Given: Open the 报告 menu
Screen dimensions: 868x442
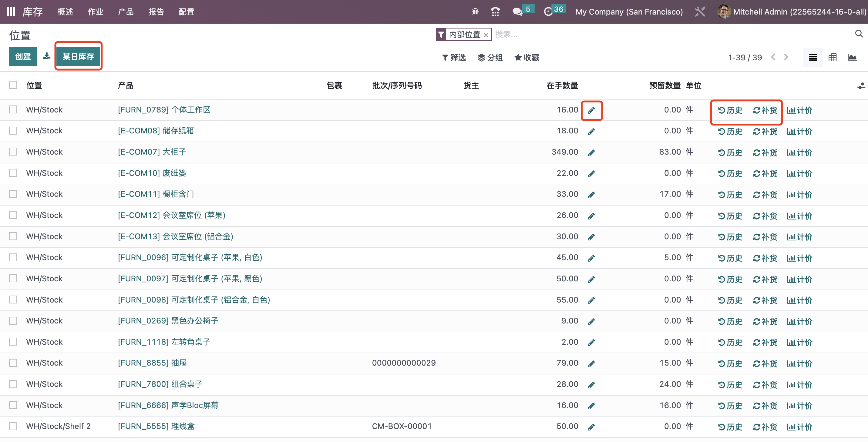Looking at the screenshot, I should (156, 12).
